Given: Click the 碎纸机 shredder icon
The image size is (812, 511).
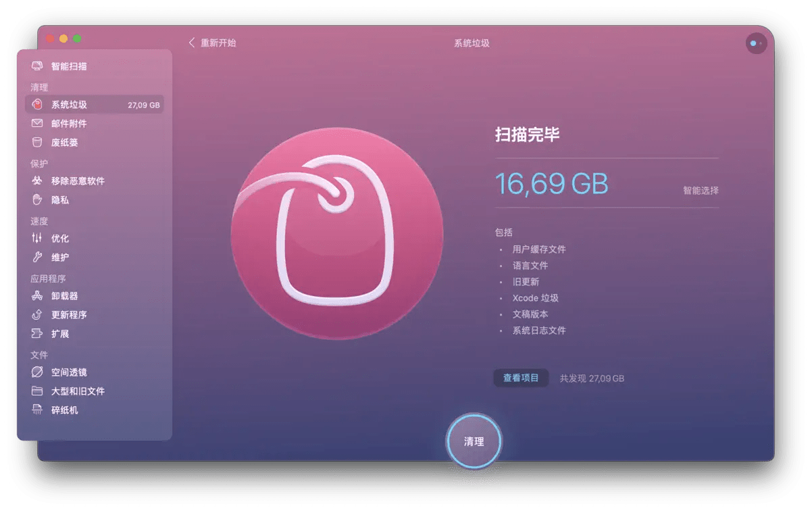Looking at the screenshot, I should click(37, 410).
